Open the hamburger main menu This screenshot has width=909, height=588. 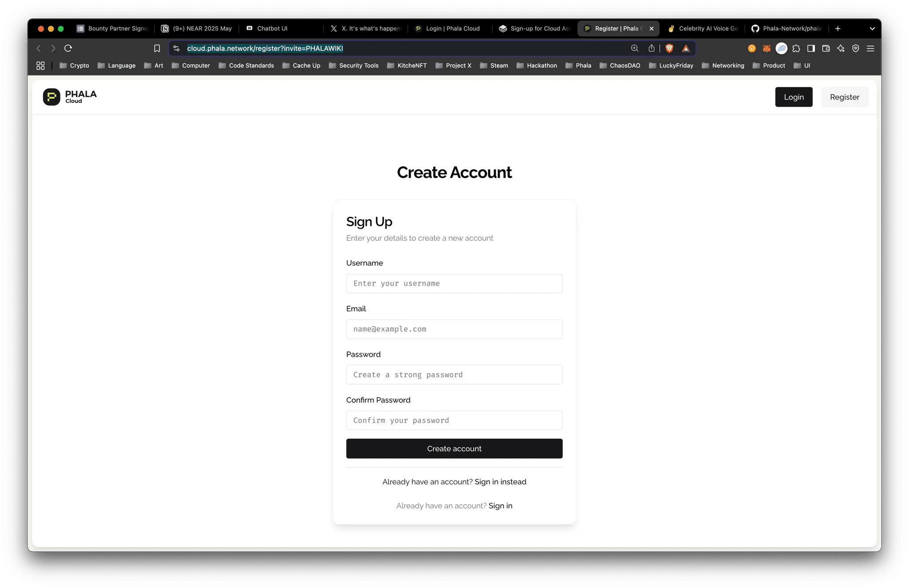point(870,48)
